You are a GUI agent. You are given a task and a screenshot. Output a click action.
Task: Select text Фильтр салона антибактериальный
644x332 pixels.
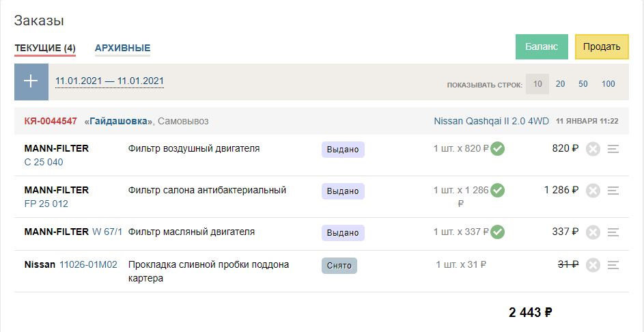point(207,190)
